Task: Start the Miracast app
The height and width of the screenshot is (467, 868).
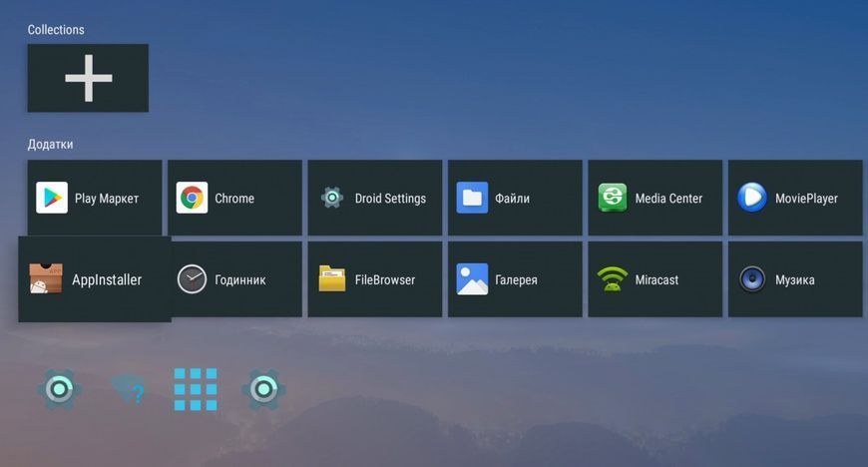Action: (x=654, y=279)
